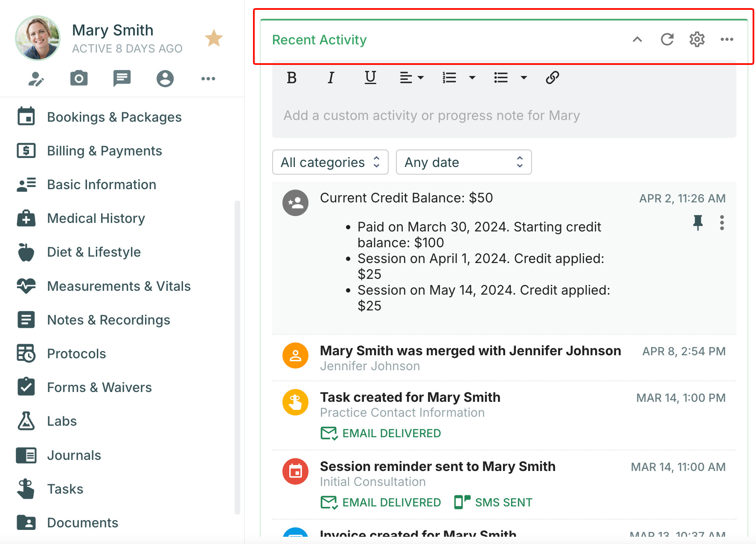Open the Mary Smith merged with Jennifer Johnson entry
This screenshot has width=756, height=544.
click(x=470, y=351)
